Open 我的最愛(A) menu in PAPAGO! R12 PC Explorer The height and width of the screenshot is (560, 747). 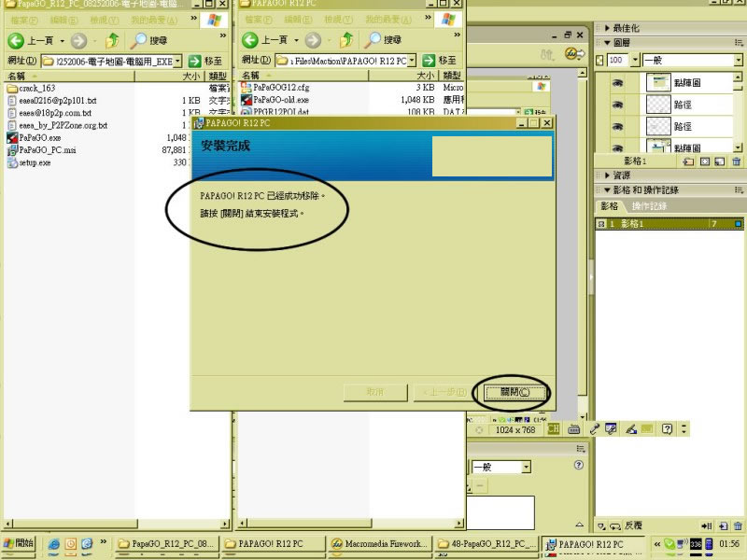pos(388,20)
